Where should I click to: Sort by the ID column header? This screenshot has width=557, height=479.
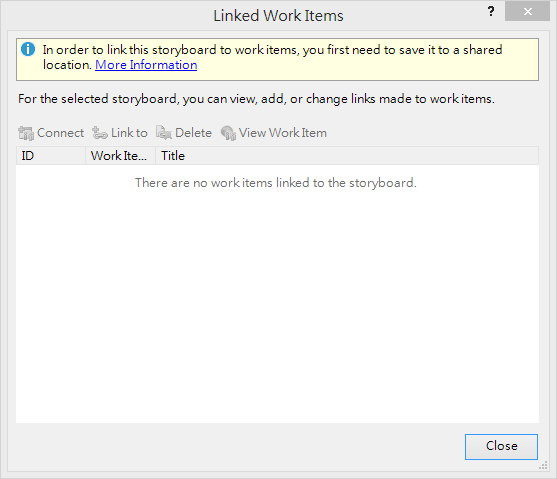51,156
